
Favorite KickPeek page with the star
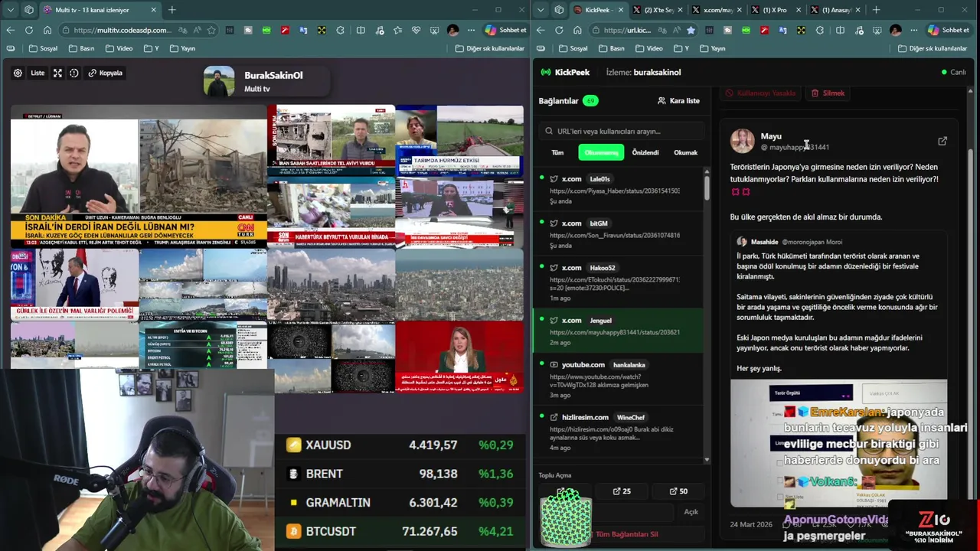[x=691, y=30]
